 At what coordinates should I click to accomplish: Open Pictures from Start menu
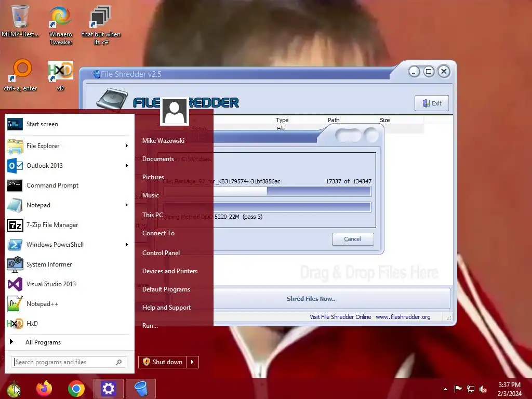point(153,177)
